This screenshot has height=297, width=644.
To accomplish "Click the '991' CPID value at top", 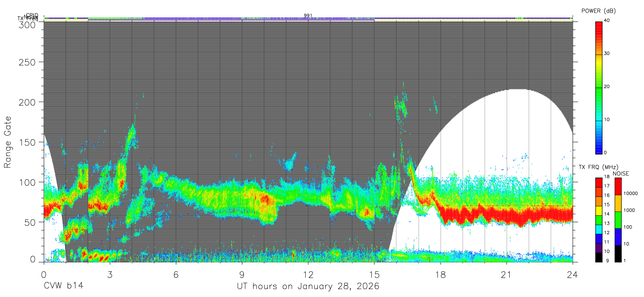I will pos(308,15).
